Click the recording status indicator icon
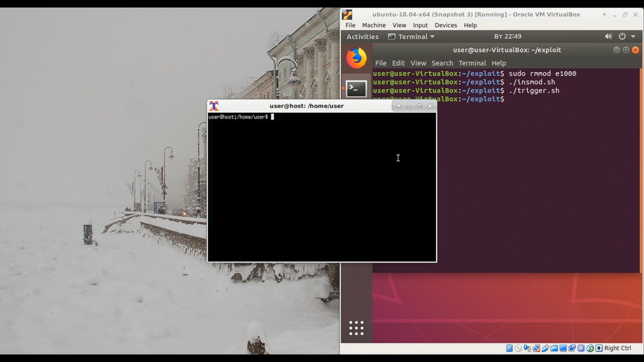 pos(572,348)
